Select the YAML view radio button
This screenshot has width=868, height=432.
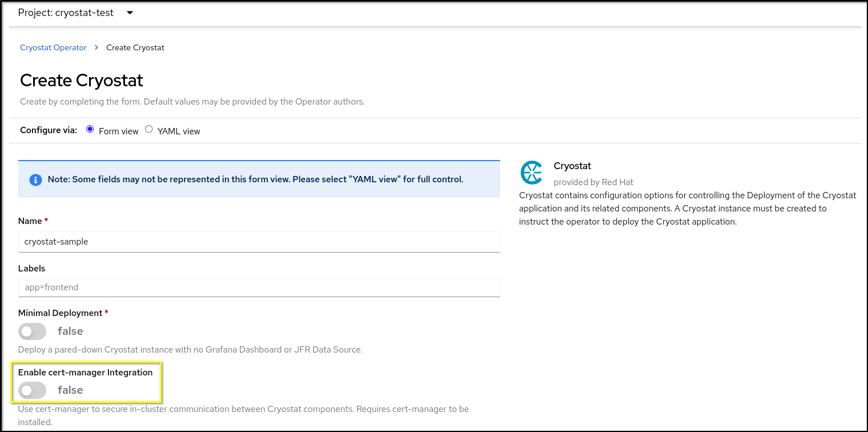coord(148,129)
